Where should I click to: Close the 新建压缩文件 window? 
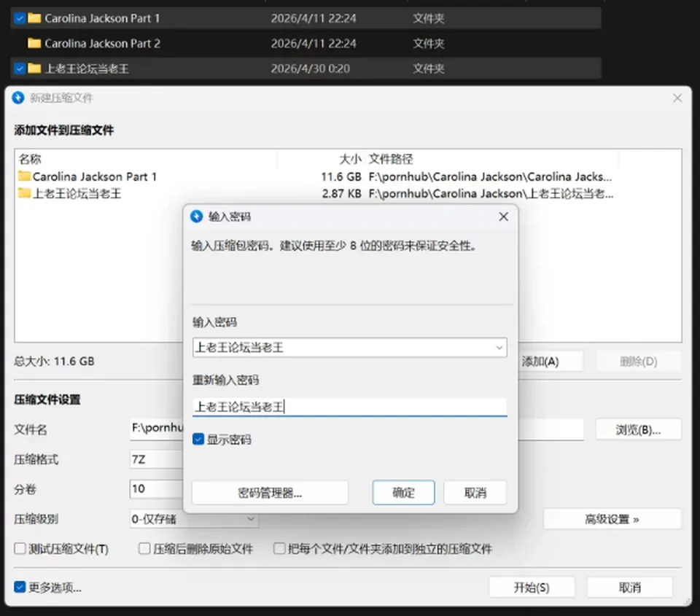point(677,98)
